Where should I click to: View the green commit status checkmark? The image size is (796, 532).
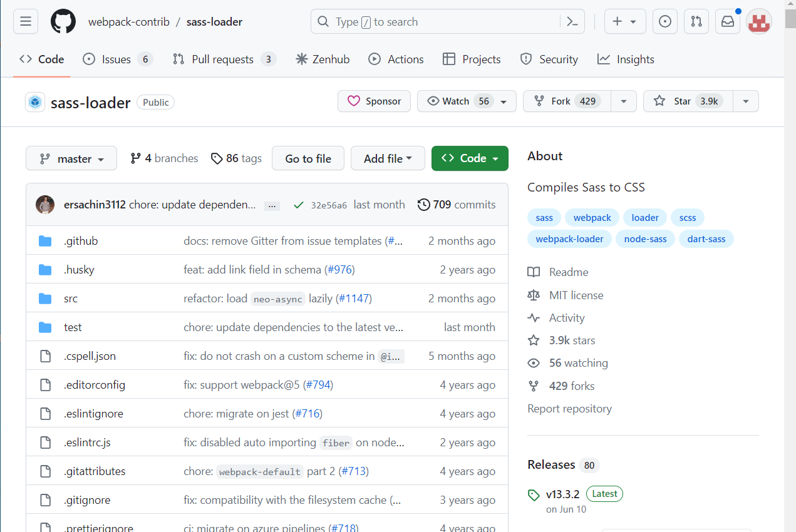pyautogui.click(x=299, y=205)
